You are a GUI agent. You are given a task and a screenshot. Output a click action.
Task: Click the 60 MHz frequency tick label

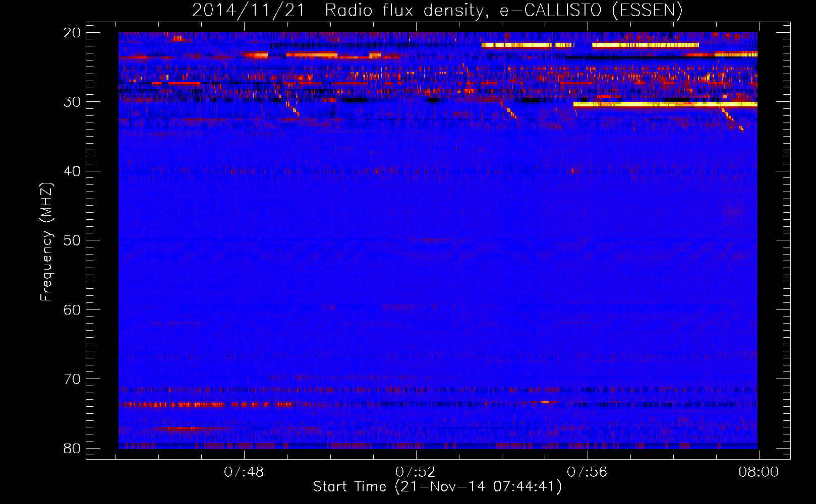pyautogui.click(x=72, y=309)
